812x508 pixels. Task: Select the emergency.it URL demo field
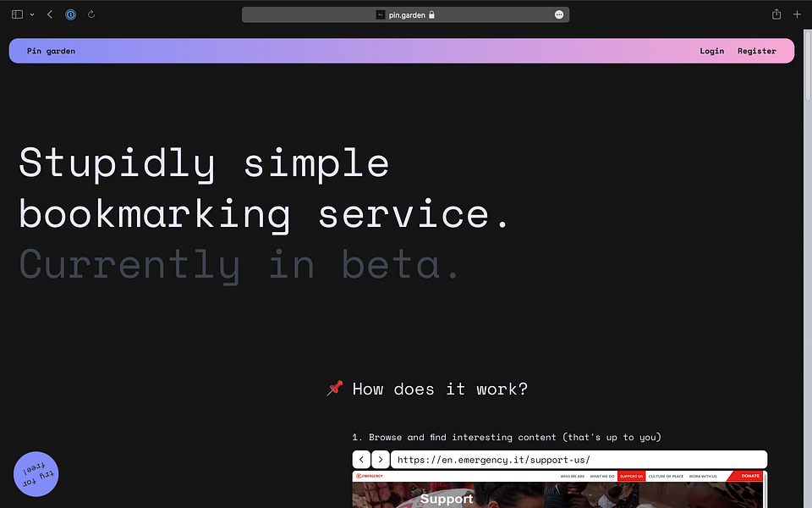579,459
